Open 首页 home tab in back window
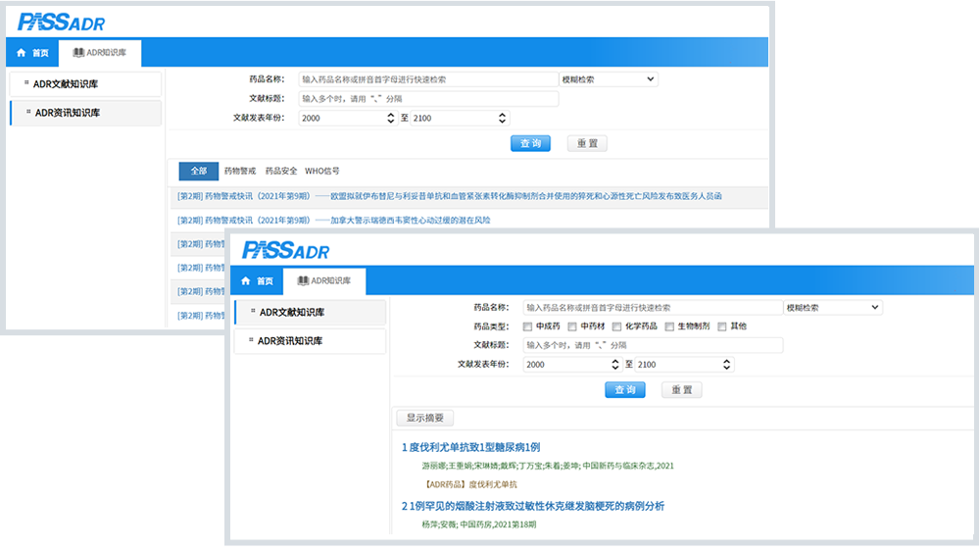Viewport: 980px width, 550px height. point(32,53)
